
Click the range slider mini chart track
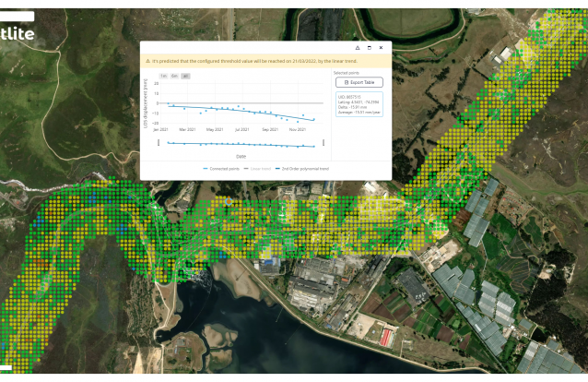241,143
